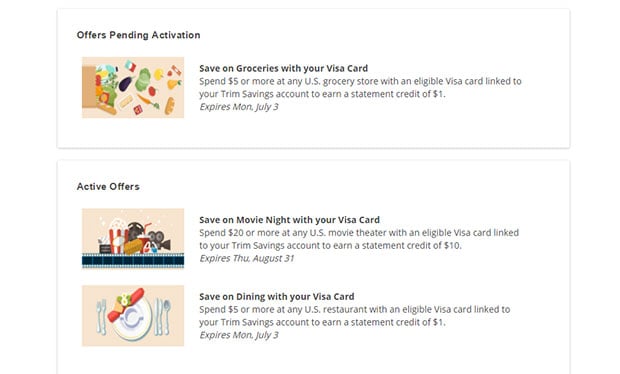Open the Save on Dining offer title
Image resolution: width=620 pixels, height=374 pixels.
pyautogui.click(x=277, y=297)
